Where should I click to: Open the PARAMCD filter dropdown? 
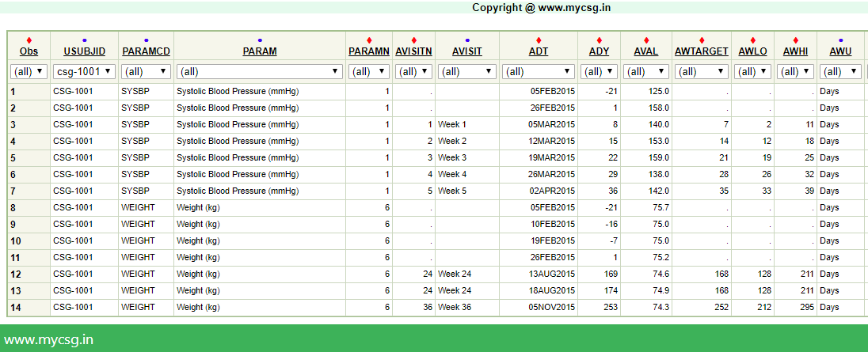point(146,71)
